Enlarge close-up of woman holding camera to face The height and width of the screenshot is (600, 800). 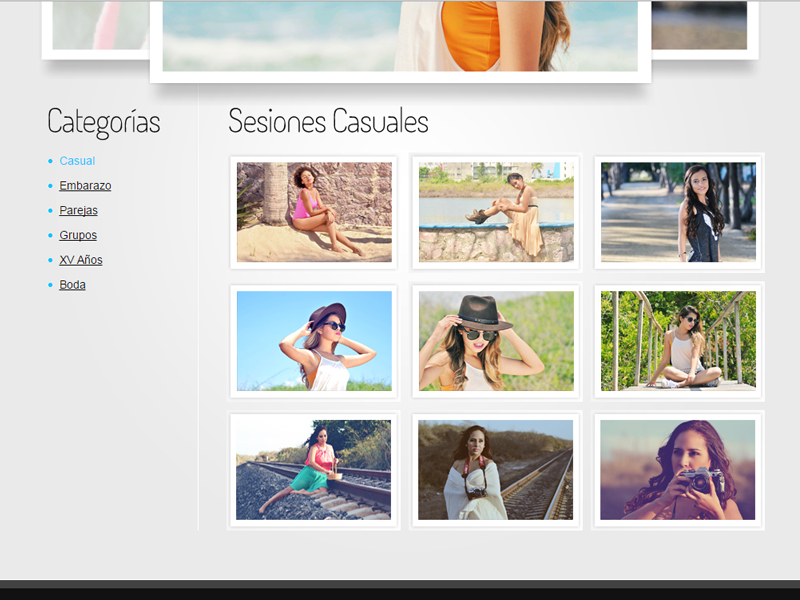point(678,470)
